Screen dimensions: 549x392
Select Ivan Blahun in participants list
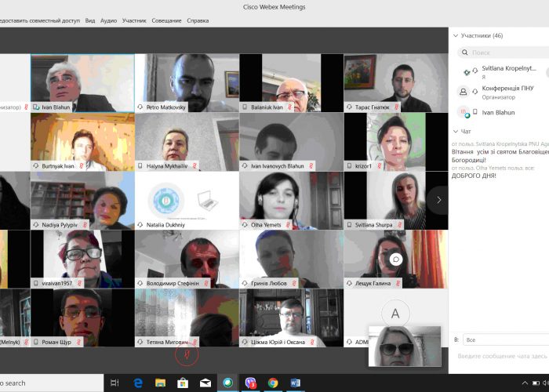(x=499, y=112)
